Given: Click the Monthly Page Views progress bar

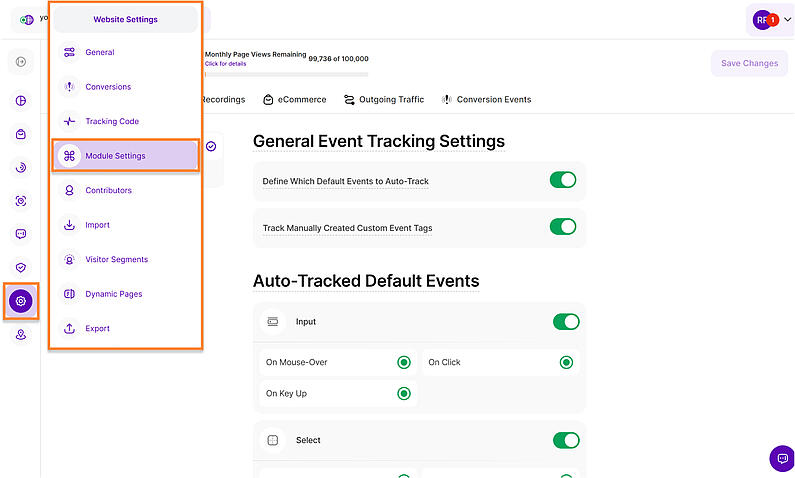Looking at the screenshot, I should point(286,75).
